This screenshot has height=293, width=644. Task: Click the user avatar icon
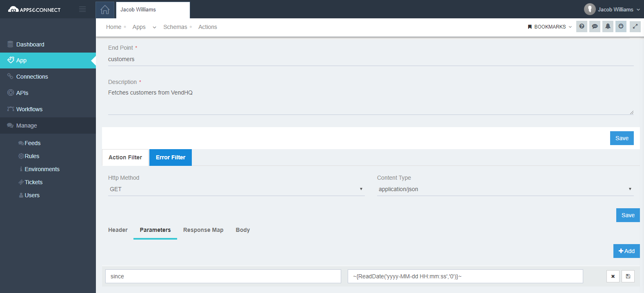pos(590,9)
